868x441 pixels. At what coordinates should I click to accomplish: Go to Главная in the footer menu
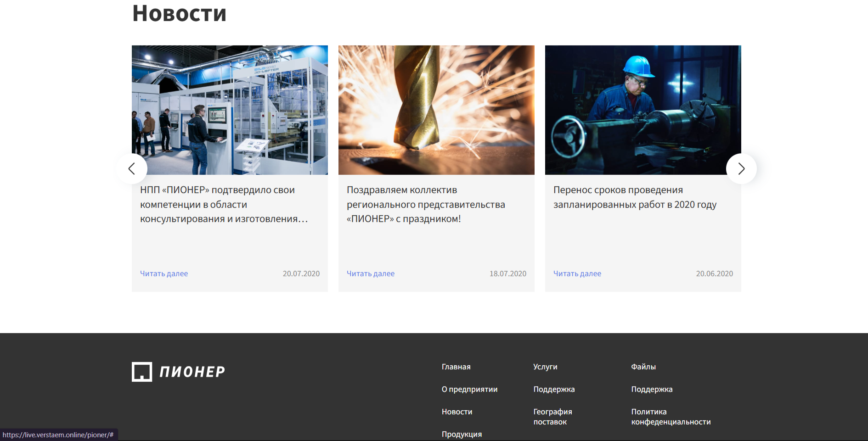tap(456, 367)
